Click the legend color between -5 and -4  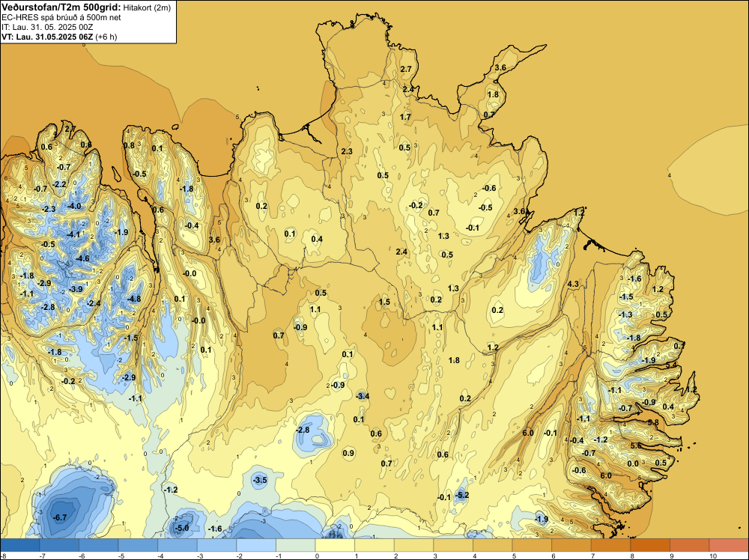(x=138, y=545)
